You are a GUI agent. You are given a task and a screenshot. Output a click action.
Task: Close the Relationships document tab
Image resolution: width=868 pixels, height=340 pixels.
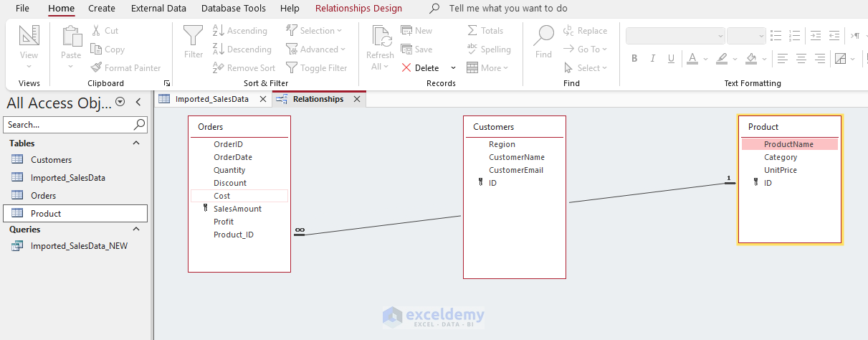357,99
